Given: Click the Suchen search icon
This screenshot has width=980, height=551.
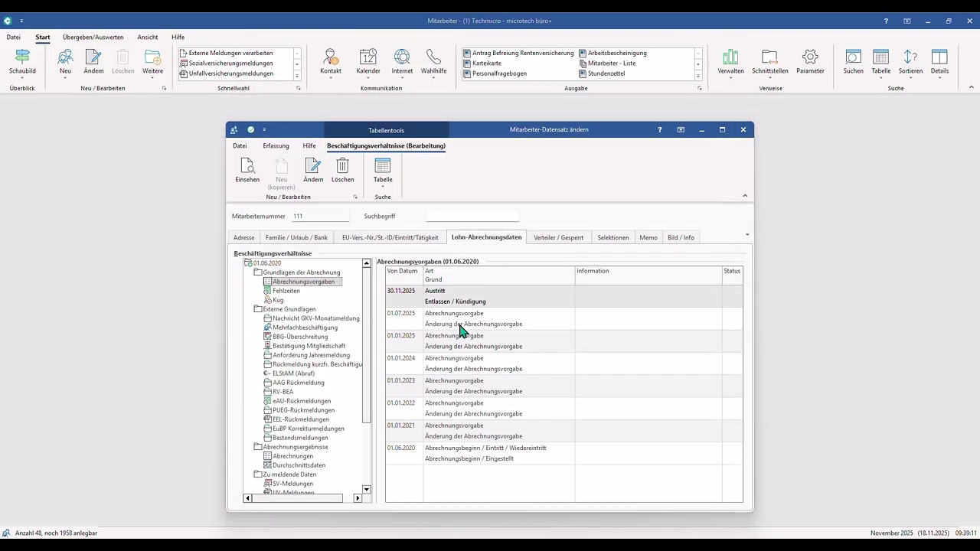Looking at the screenshot, I should [x=853, y=63].
